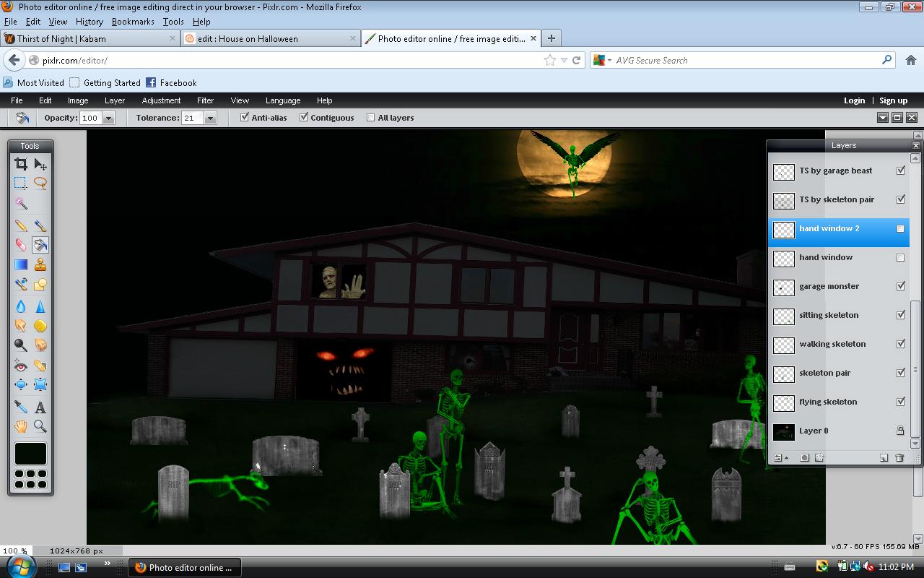Select the Dodge tool
This screenshot has width=924, height=578.
coord(21,345)
